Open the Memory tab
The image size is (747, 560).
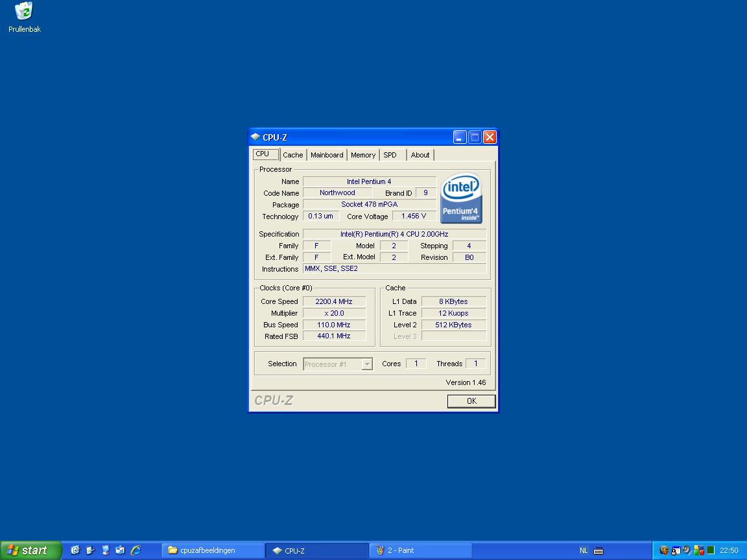[363, 155]
